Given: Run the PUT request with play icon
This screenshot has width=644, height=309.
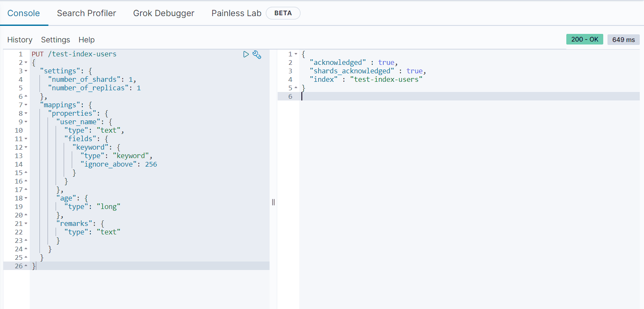Looking at the screenshot, I should [x=246, y=54].
